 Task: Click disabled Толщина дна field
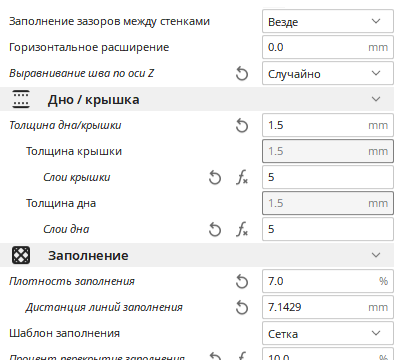tap(328, 203)
